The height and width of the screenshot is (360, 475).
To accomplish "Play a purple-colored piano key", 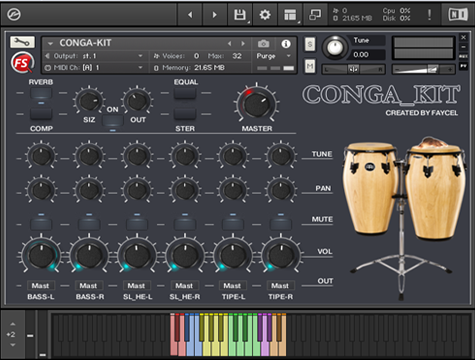I will (x=264, y=347).
